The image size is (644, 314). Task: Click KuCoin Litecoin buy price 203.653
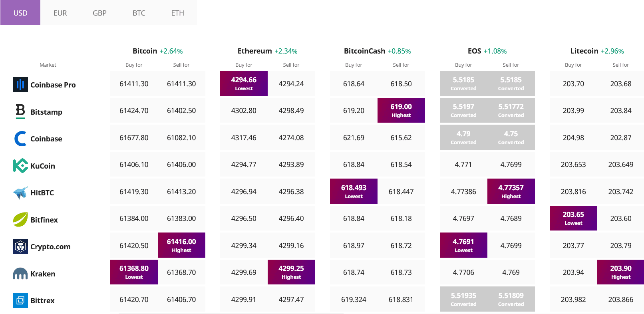click(x=573, y=164)
